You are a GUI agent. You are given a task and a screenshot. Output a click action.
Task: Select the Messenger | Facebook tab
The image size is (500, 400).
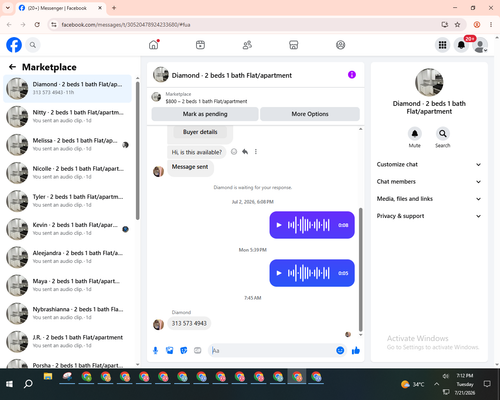[61, 8]
